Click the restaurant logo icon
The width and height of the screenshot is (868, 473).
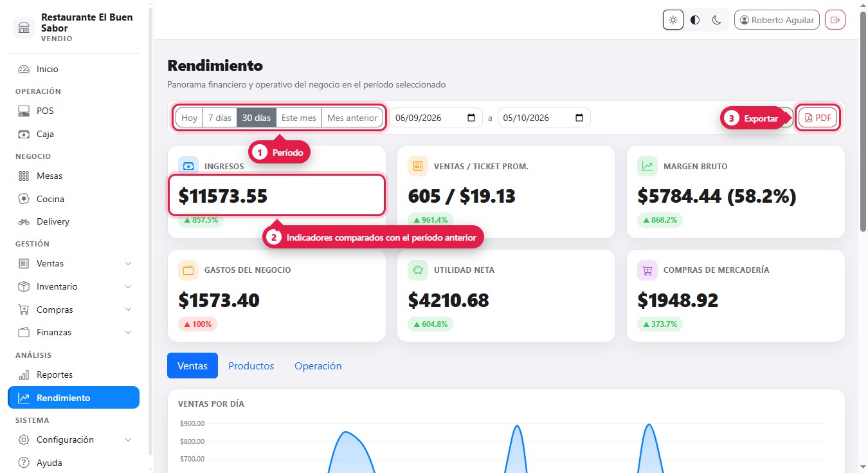point(24,28)
